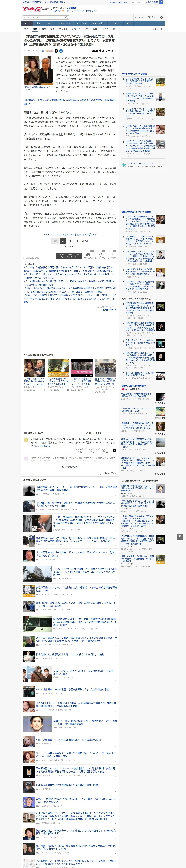Click the pencil コメントを書く button

pos(93,433)
